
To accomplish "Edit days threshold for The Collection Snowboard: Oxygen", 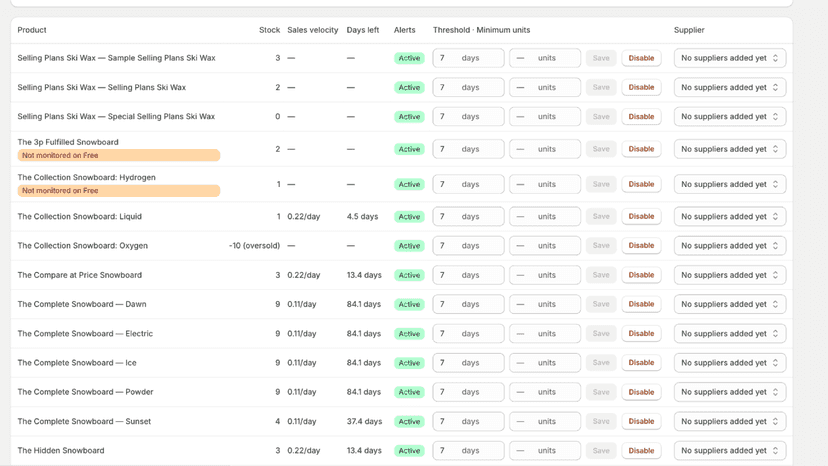I will tap(468, 246).
